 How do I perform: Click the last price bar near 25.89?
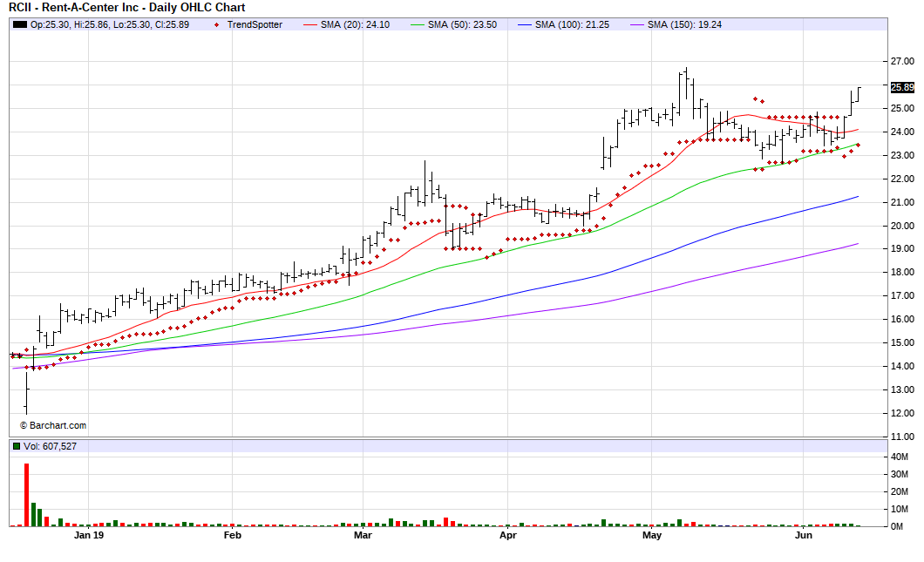pos(859,94)
